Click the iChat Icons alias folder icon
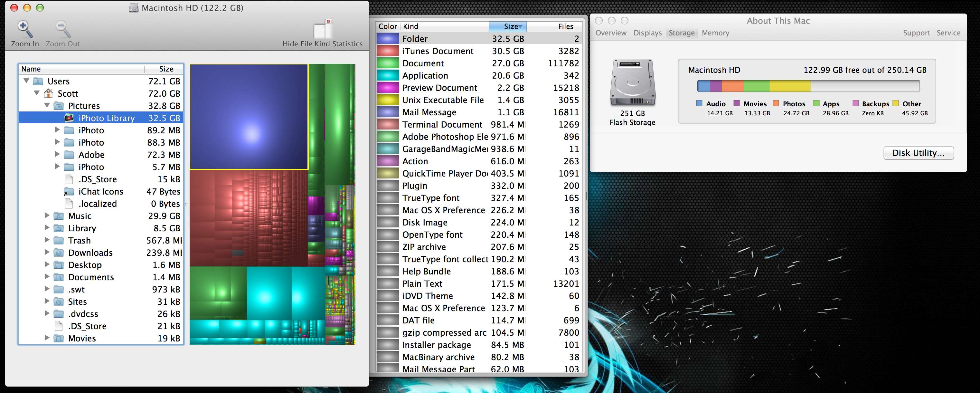 69,191
